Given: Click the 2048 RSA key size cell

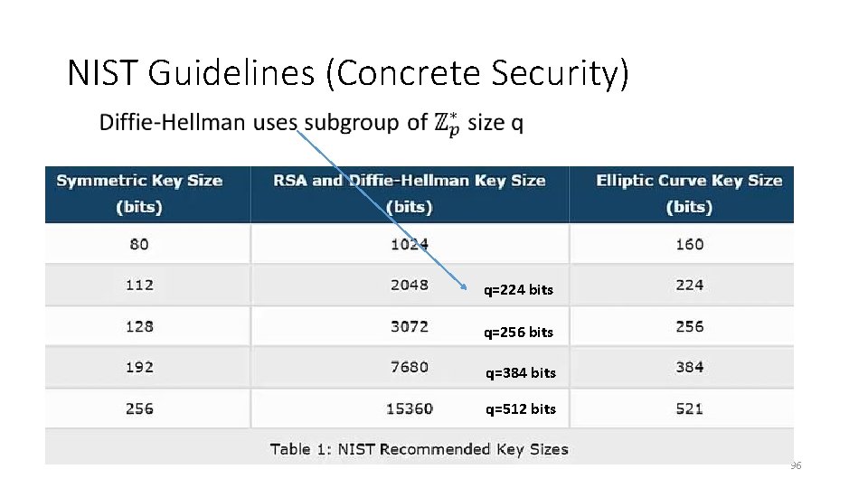Looking at the screenshot, I should coord(410,285).
